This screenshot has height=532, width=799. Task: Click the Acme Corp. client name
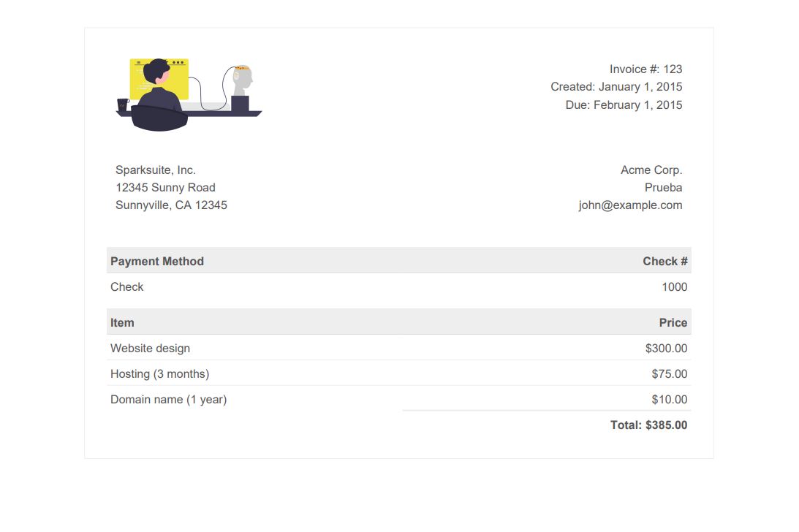[651, 170]
